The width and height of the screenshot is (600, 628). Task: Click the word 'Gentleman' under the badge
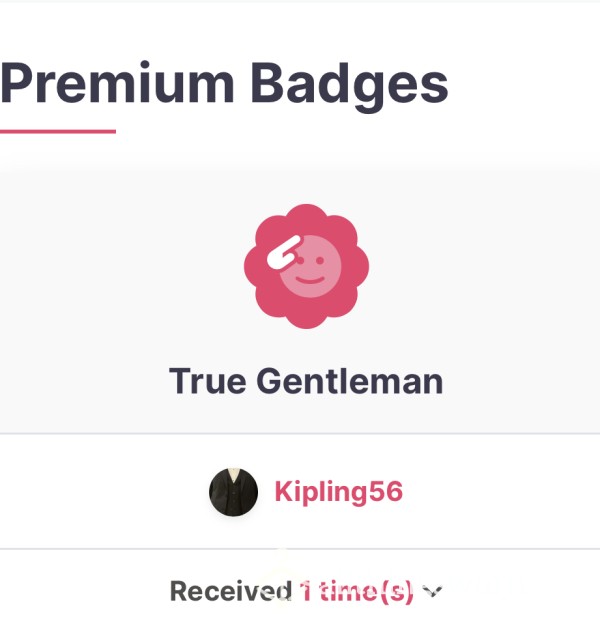pos(350,381)
